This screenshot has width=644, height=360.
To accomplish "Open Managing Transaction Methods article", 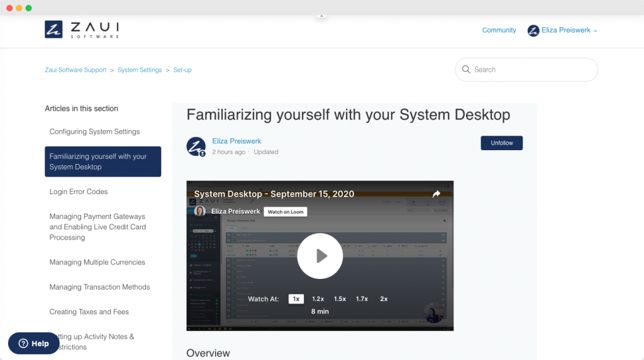I will (100, 287).
